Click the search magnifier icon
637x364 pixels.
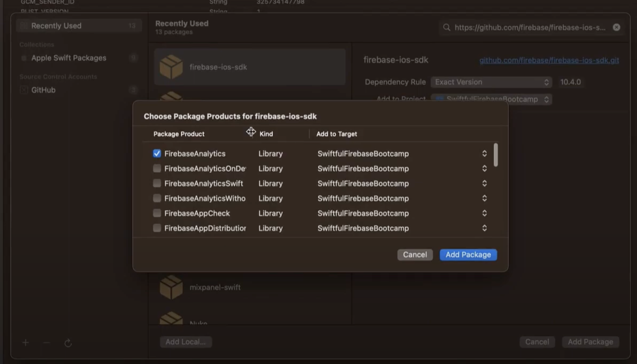pyautogui.click(x=447, y=28)
